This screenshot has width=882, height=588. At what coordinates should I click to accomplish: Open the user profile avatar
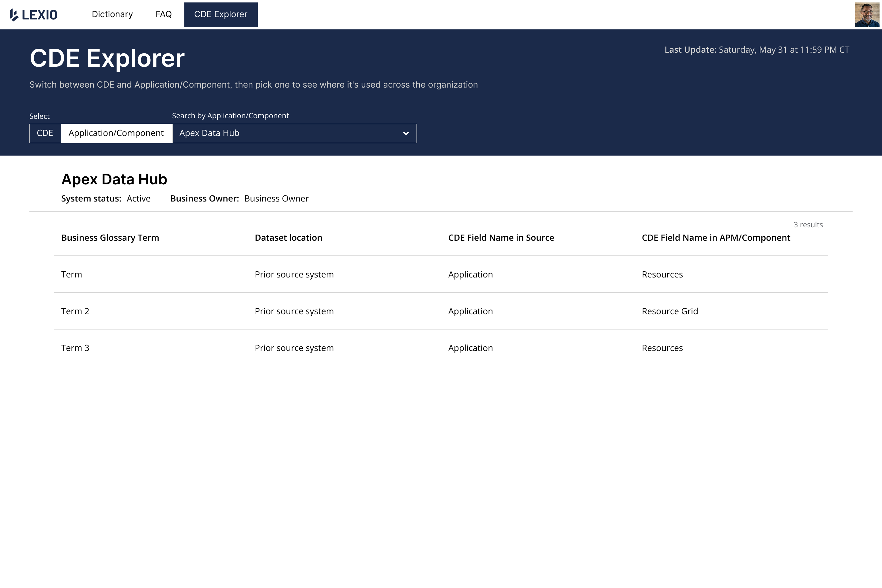click(x=867, y=15)
